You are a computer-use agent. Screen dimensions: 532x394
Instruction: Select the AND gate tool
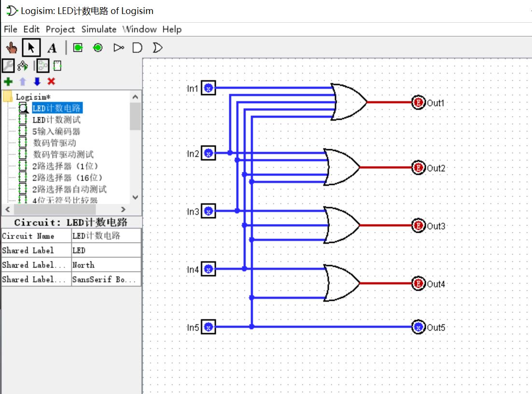tap(137, 47)
